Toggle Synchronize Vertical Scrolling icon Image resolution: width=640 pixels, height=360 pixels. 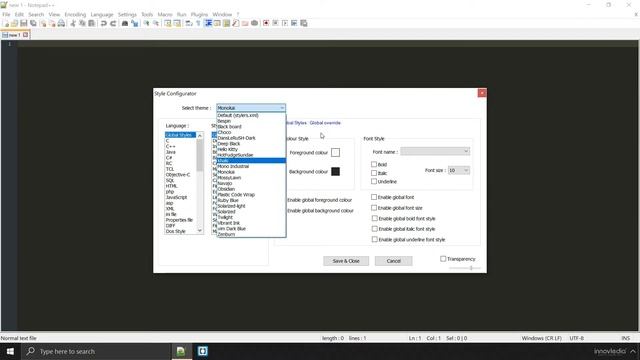(168, 23)
